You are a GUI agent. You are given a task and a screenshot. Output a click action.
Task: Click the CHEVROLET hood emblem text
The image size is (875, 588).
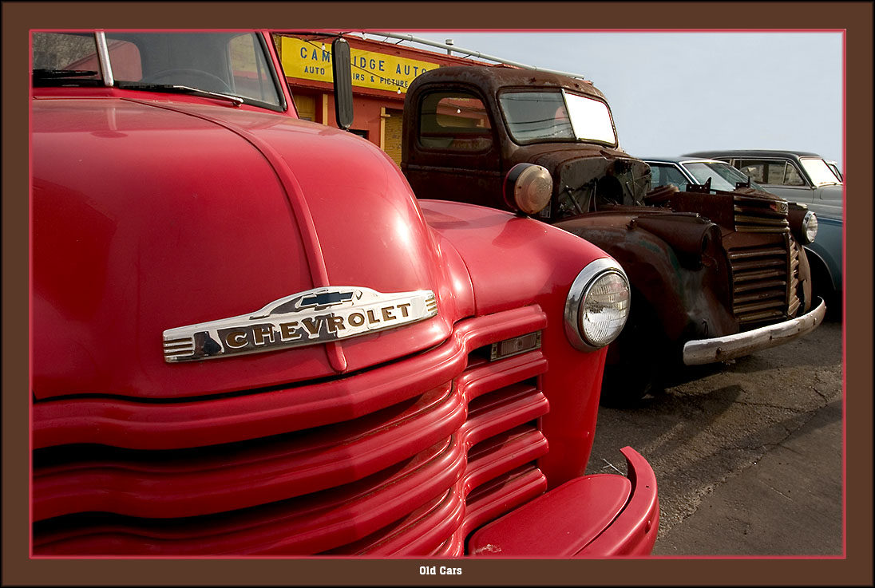coord(319,324)
